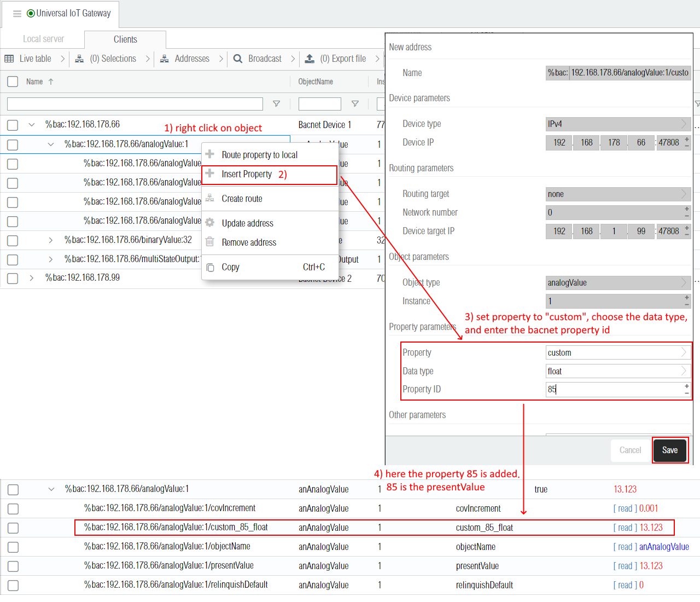This screenshot has height=602, width=700.
Task: Click the Name filter text field
Action: [x=135, y=104]
